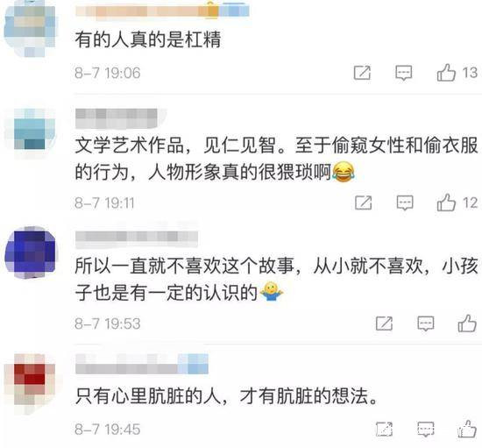This screenshot has height=448, width=482.
Task: Click the 13 likes count
Action: 470,73
